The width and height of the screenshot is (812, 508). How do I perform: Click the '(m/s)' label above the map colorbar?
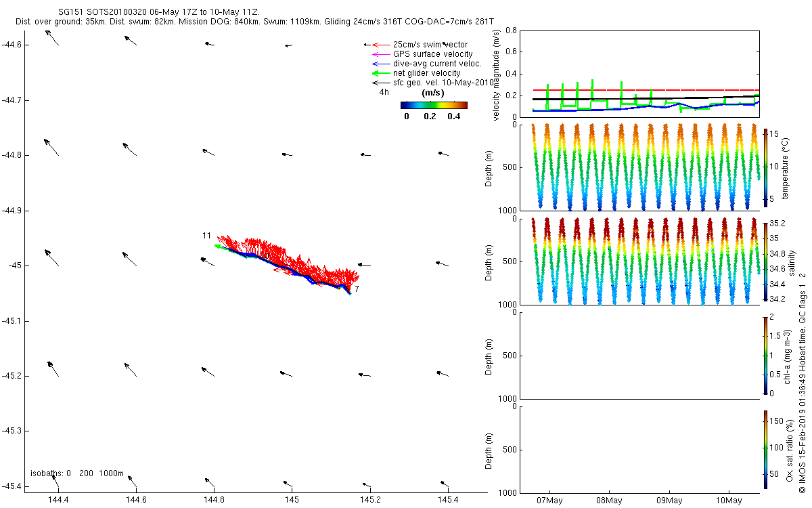coord(433,92)
